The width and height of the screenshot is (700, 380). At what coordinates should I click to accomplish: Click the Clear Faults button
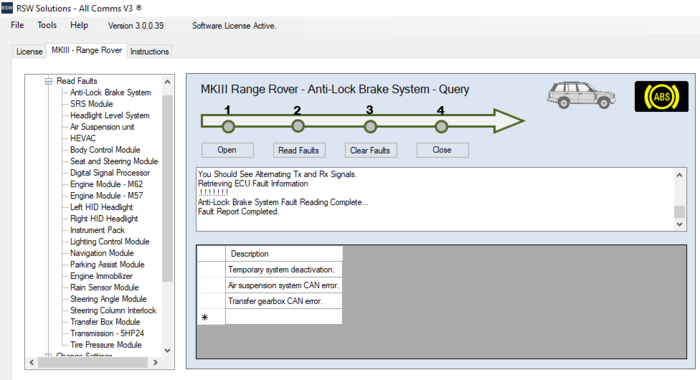pyautogui.click(x=371, y=150)
